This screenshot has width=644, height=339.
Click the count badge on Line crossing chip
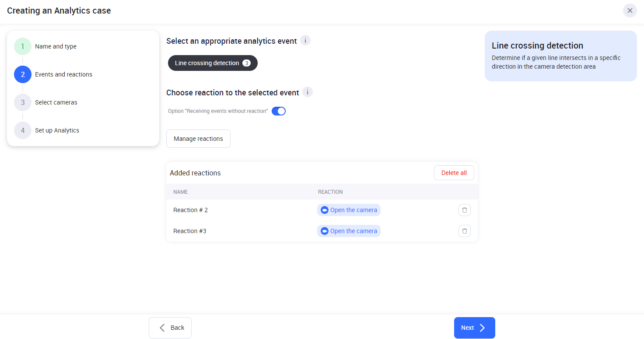tap(247, 63)
